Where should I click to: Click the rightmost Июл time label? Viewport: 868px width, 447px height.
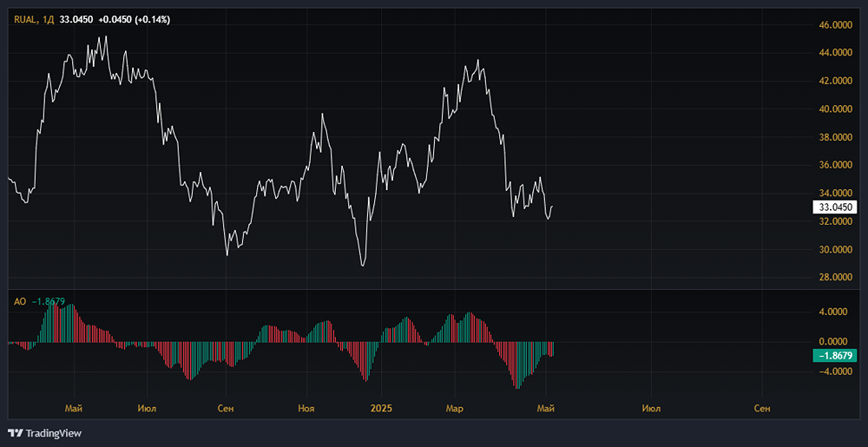click(x=651, y=407)
